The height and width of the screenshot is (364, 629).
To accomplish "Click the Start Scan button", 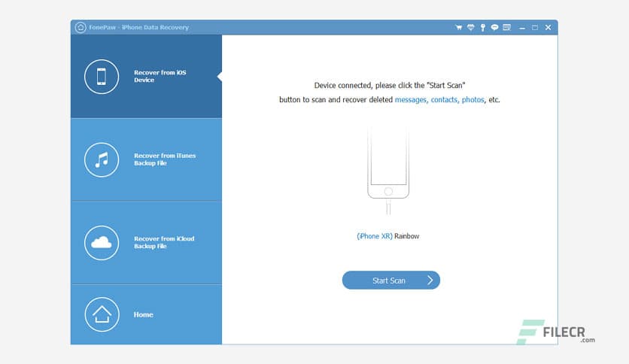I will 391,281.
